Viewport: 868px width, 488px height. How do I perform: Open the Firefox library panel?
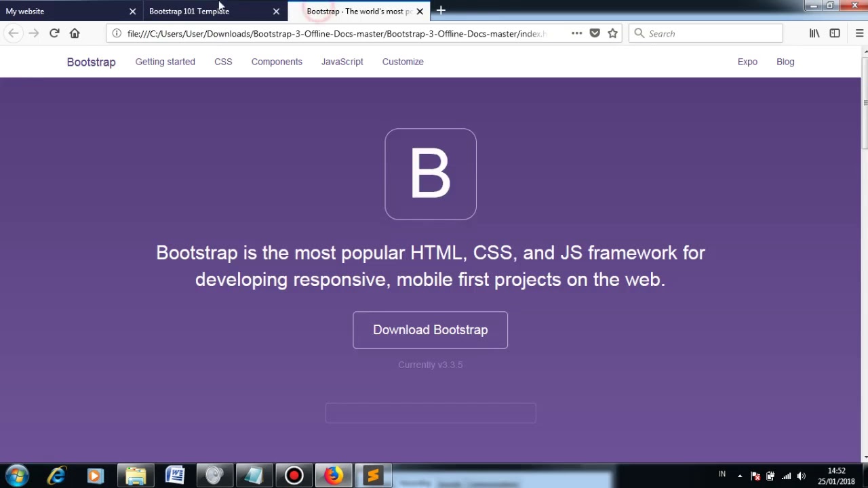click(814, 33)
